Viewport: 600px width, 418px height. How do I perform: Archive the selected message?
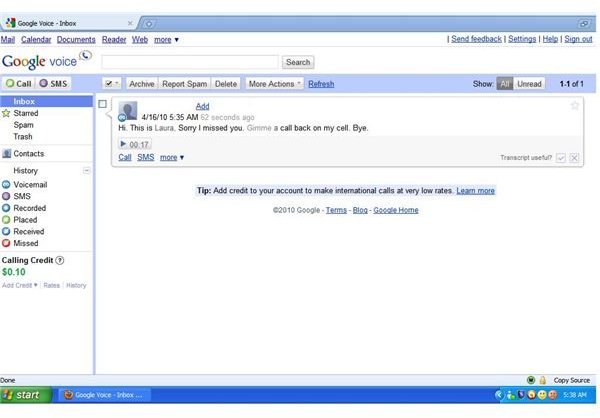[x=142, y=84]
